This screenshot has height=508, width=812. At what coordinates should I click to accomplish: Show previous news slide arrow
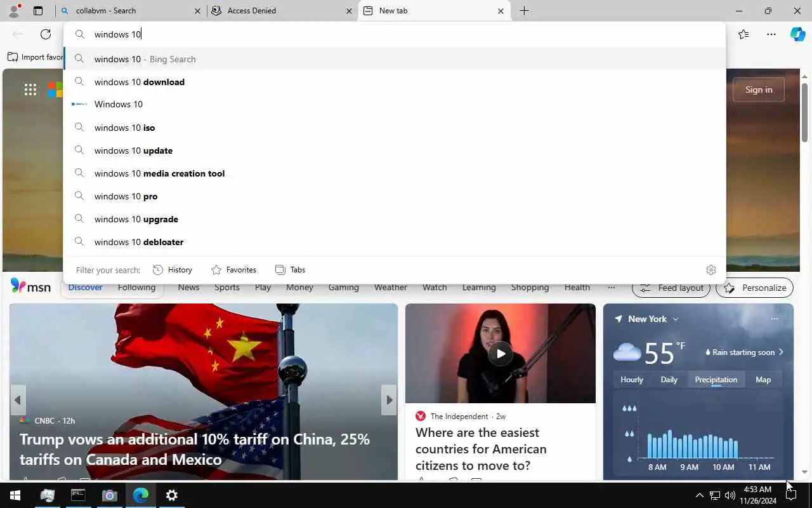(18, 400)
